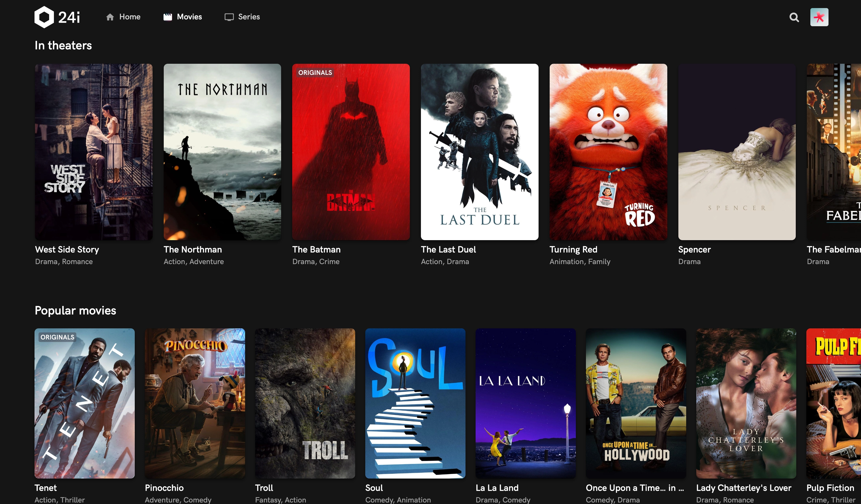The height and width of the screenshot is (504, 861).
Task: Click the Home house icon
Action: point(110,17)
